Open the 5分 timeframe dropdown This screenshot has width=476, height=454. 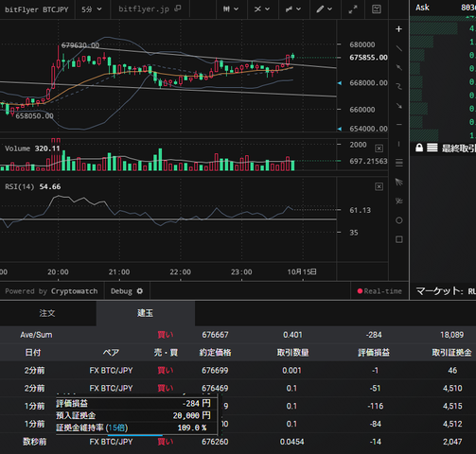click(92, 9)
